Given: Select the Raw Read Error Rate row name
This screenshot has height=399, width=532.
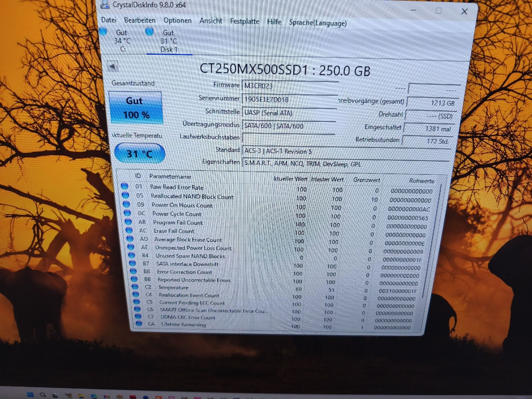Looking at the screenshot, I should 177,187.
